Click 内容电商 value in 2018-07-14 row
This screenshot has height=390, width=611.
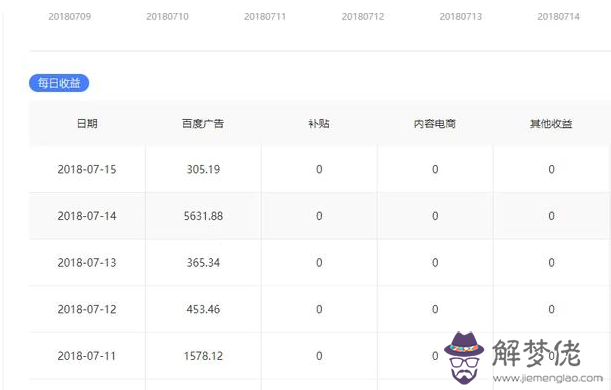435,216
